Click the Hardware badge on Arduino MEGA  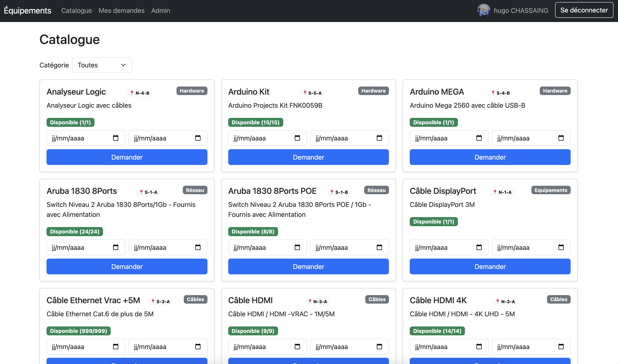[x=555, y=91]
